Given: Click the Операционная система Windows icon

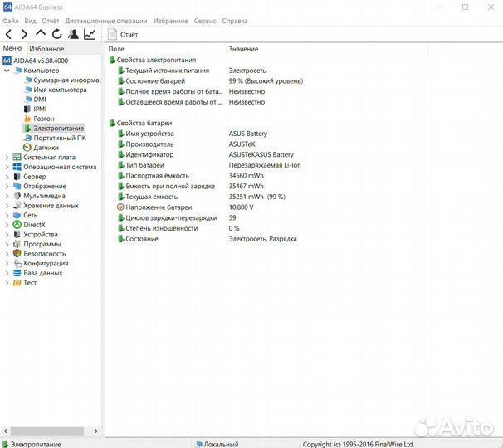Looking at the screenshot, I should (17, 167).
